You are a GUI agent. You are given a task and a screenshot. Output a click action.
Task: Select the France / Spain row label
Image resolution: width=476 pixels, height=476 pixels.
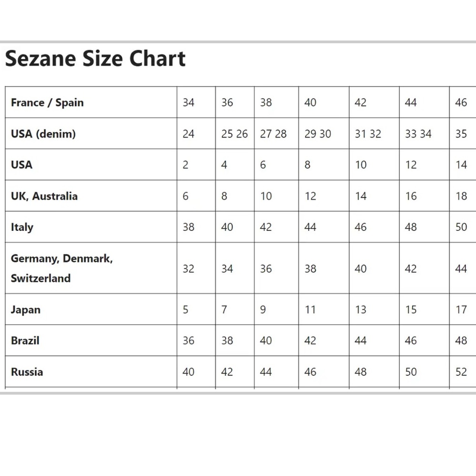[47, 103]
